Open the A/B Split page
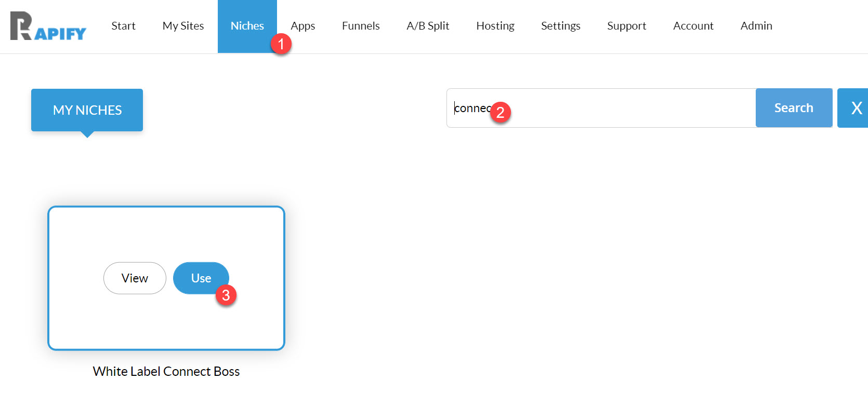 tap(428, 26)
